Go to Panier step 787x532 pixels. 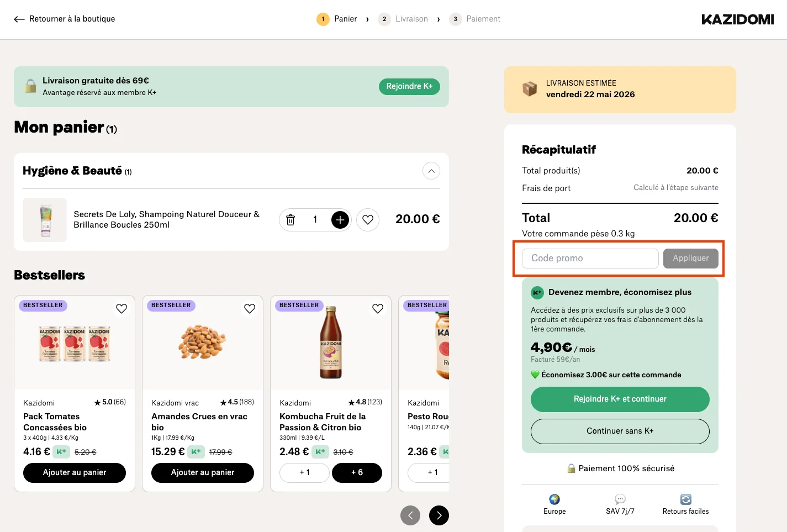[x=337, y=19]
